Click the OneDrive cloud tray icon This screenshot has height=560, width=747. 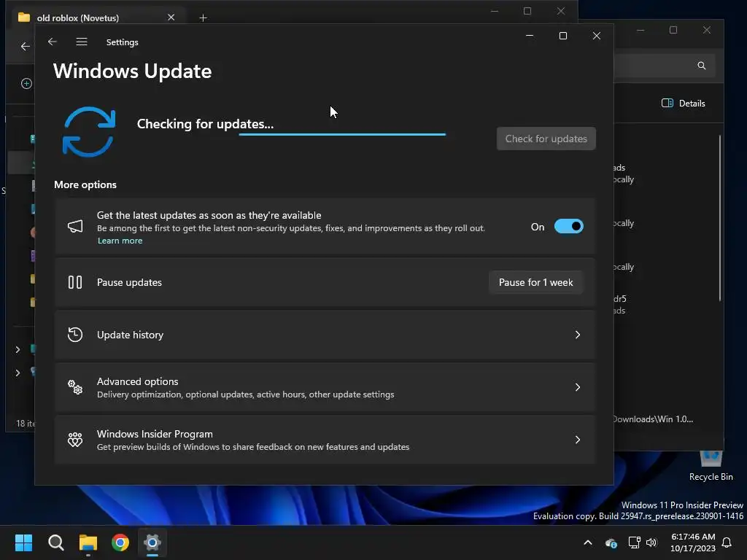(611, 542)
